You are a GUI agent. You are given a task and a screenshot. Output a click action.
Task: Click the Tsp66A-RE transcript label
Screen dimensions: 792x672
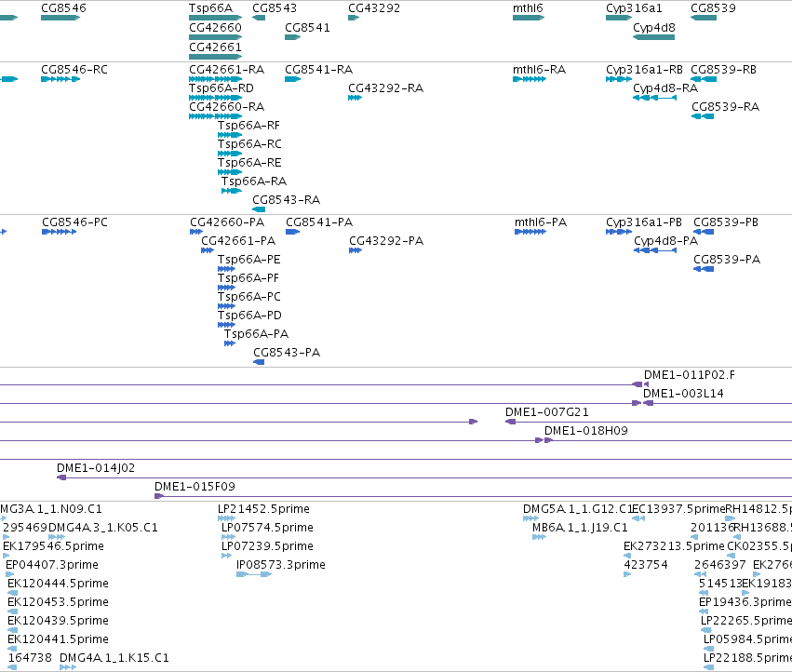(x=249, y=163)
